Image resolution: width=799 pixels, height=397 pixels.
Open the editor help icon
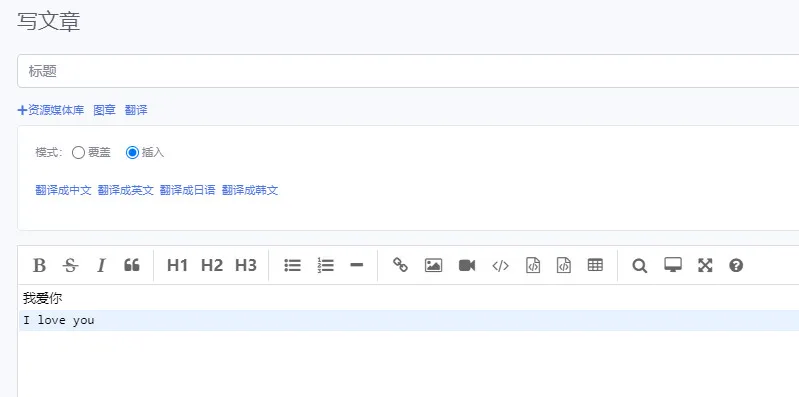point(736,265)
